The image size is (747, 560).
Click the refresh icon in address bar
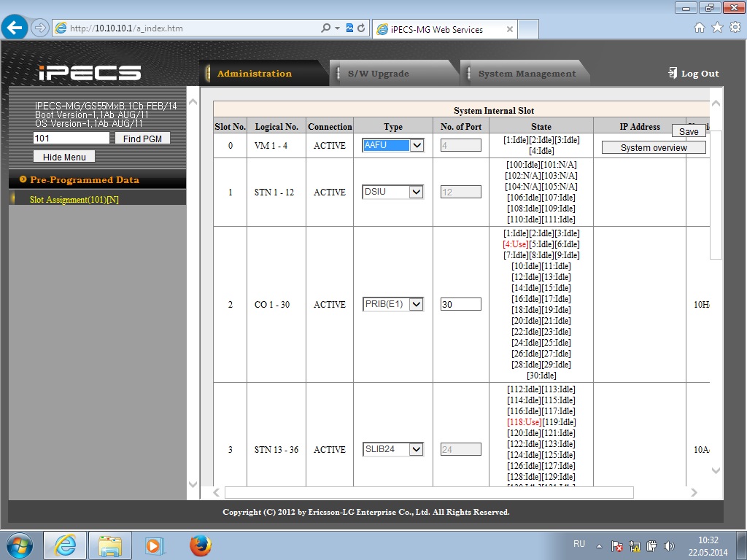pos(361,28)
